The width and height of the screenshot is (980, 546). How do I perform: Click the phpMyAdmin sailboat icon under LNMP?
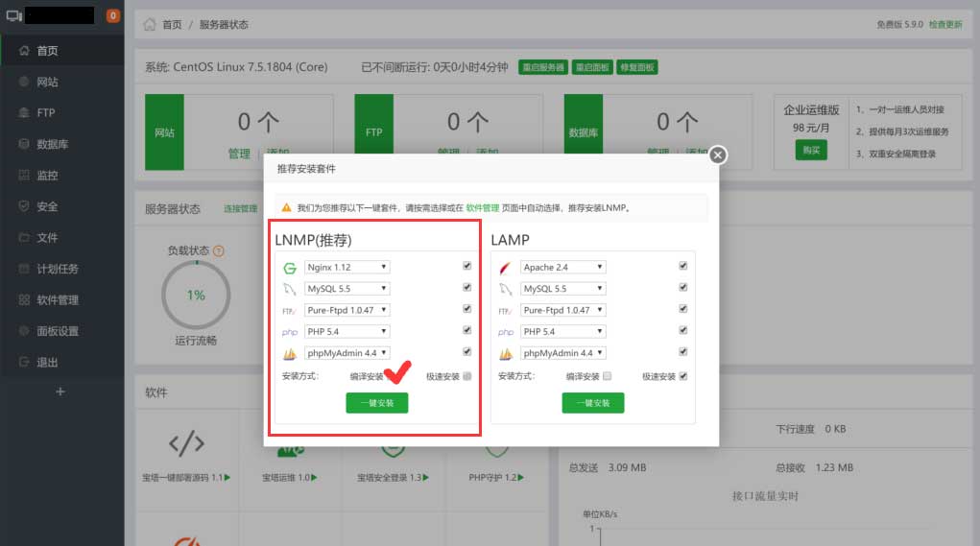[x=289, y=354]
